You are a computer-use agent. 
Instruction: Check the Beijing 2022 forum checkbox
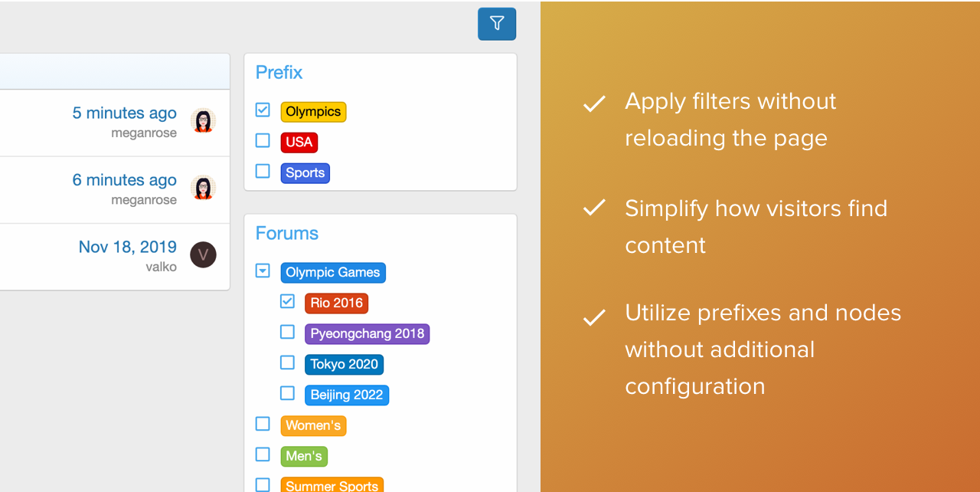coord(287,394)
